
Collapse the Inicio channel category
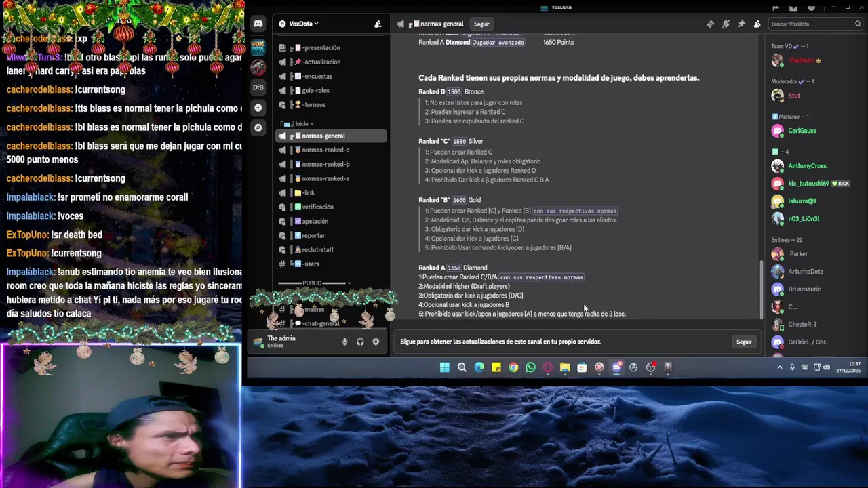point(297,124)
